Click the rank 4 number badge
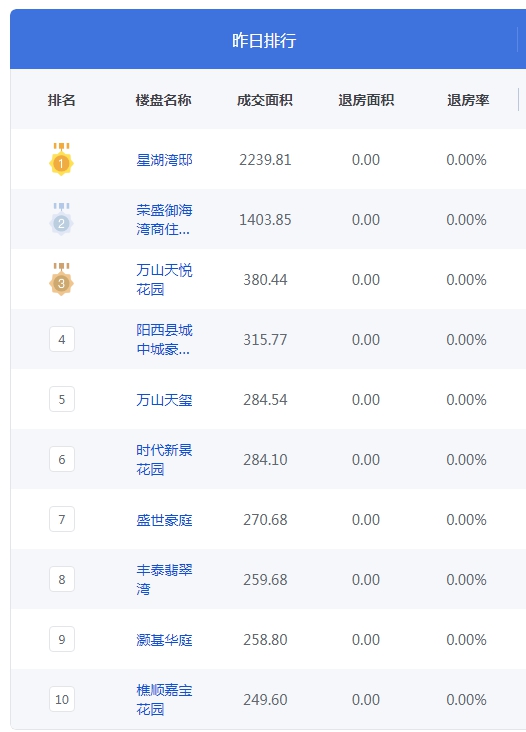 62,339
